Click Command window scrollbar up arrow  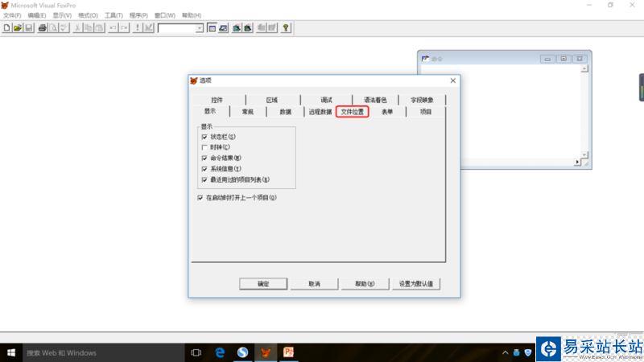tap(584, 68)
